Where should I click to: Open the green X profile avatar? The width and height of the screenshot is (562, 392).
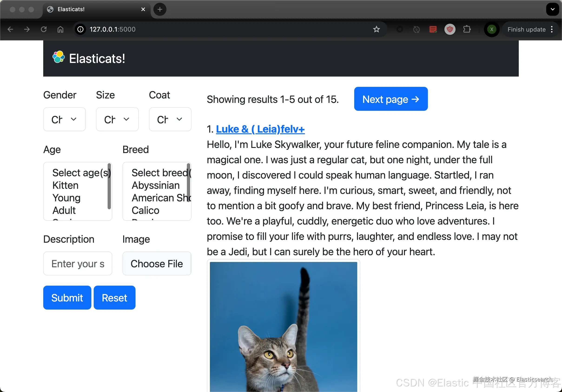coord(492,29)
